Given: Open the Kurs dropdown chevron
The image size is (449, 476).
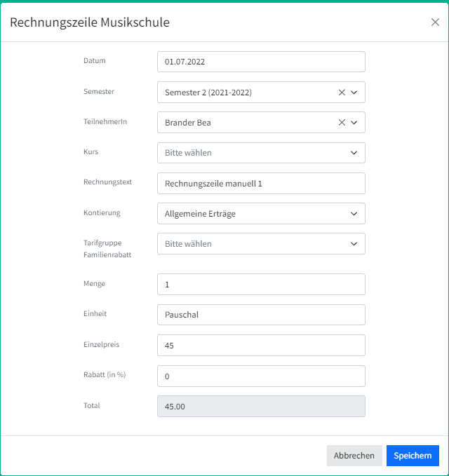Looking at the screenshot, I should [x=354, y=153].
